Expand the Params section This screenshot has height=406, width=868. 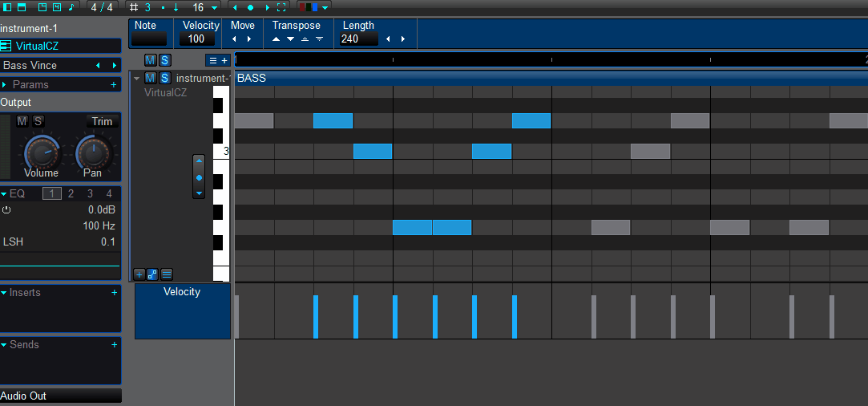[x=5, y=85]
